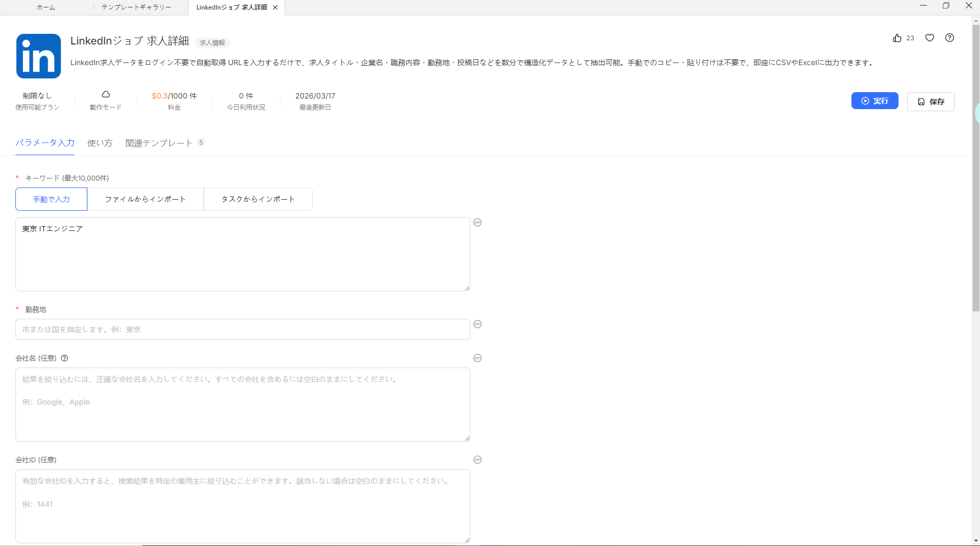
Task: Run the scraper with the 実行 button
Action: [x=875, y=101]
